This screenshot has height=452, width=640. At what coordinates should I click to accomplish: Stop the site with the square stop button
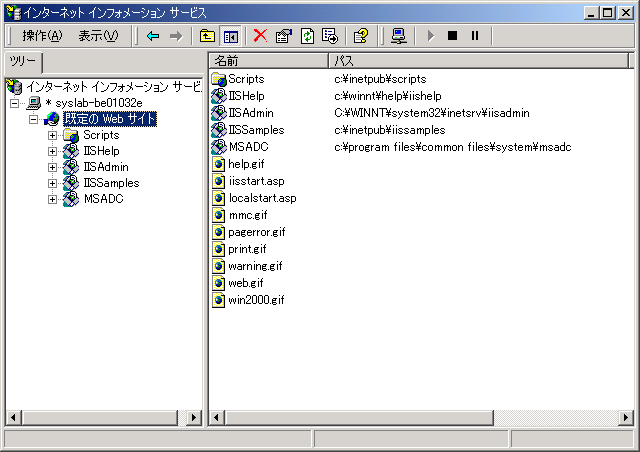pyautogui.click(x=452, y=36)
